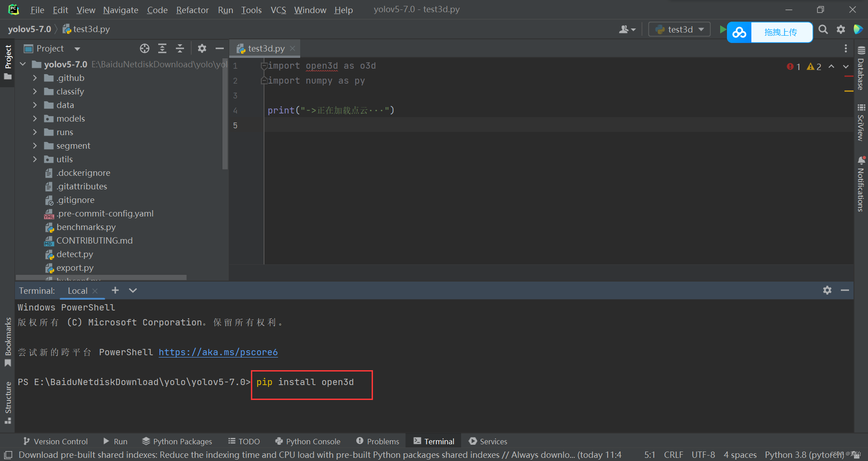Open the Project view dropdown

click(77, 48)
